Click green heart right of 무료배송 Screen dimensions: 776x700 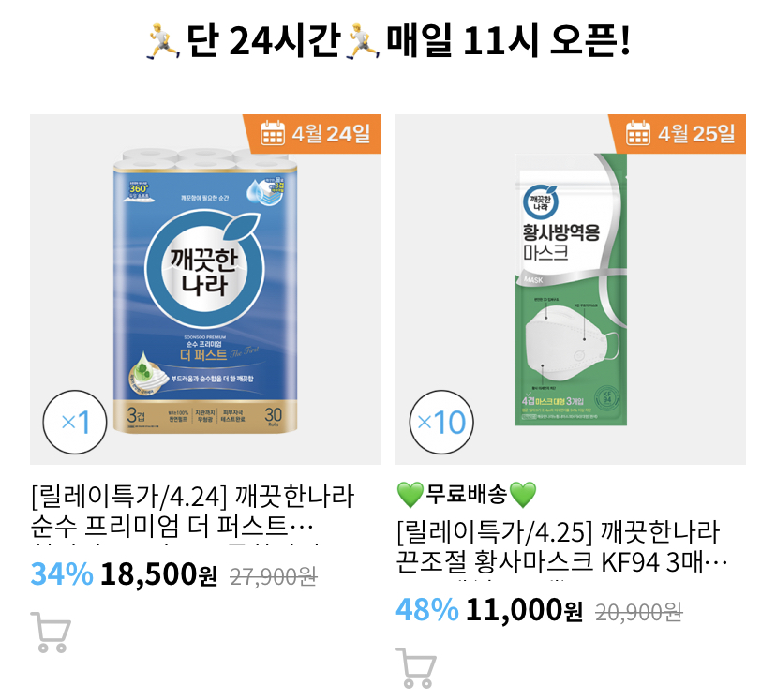522,492
